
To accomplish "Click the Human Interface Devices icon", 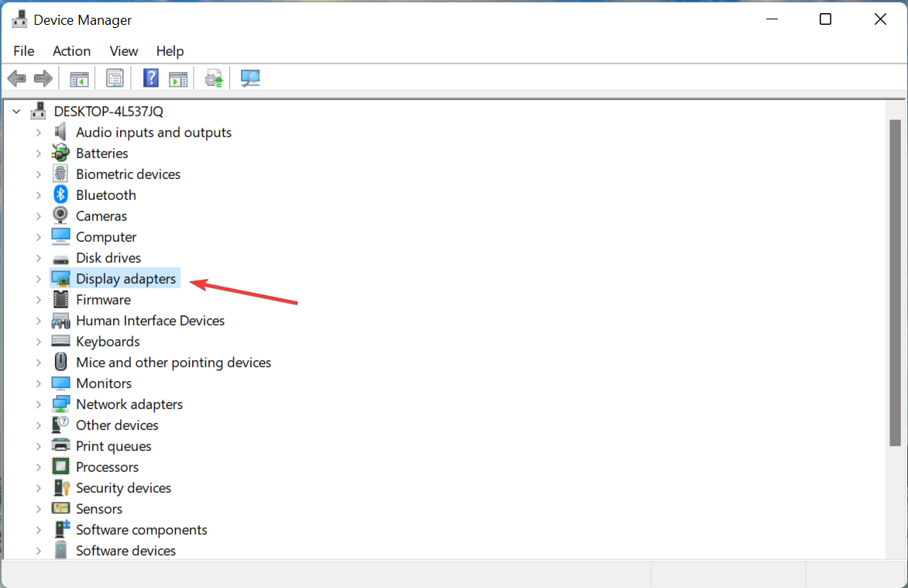I will pyautogui.click(x=60, y=321).
